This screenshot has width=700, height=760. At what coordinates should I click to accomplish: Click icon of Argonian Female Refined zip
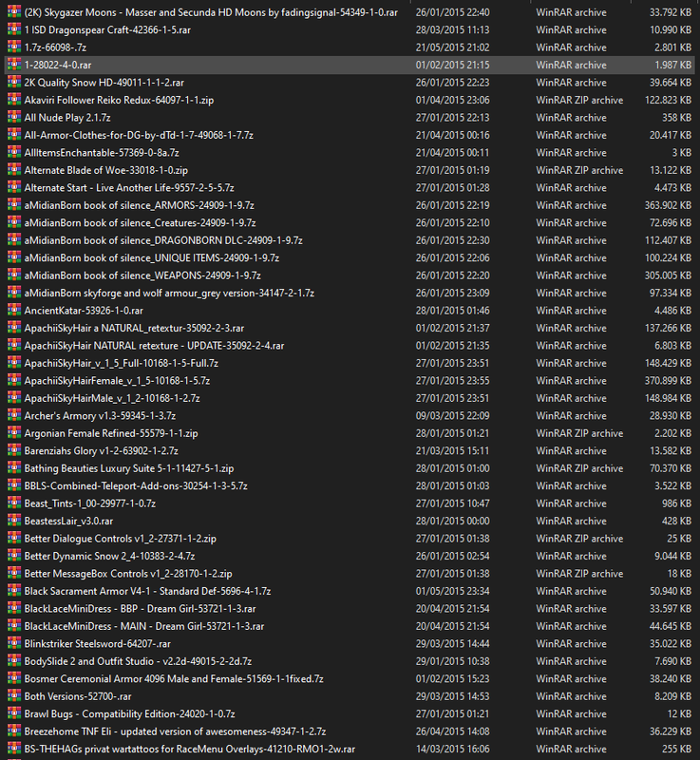pos(14,433)
